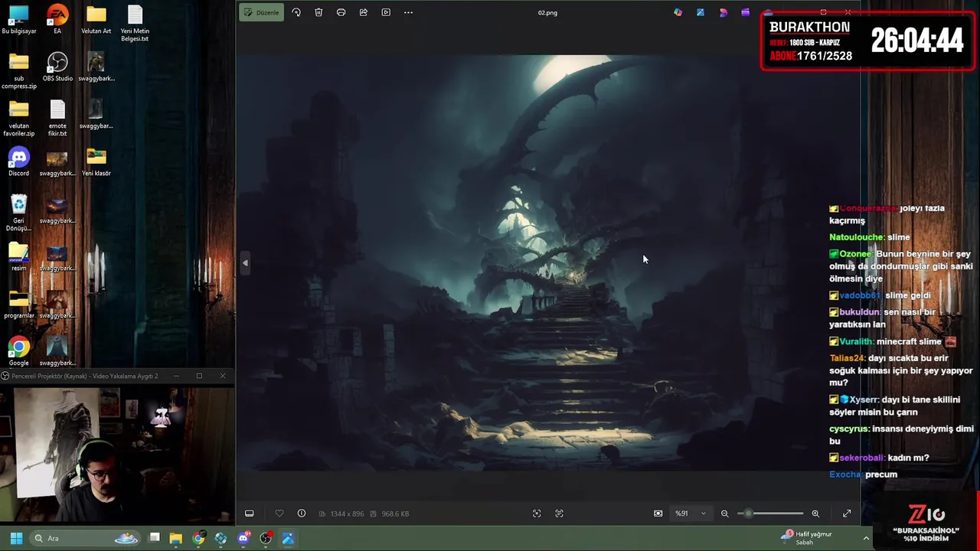Select emote fikir.txt on desktop
Viewport: 980px width, 551px height.
[57, 119]
